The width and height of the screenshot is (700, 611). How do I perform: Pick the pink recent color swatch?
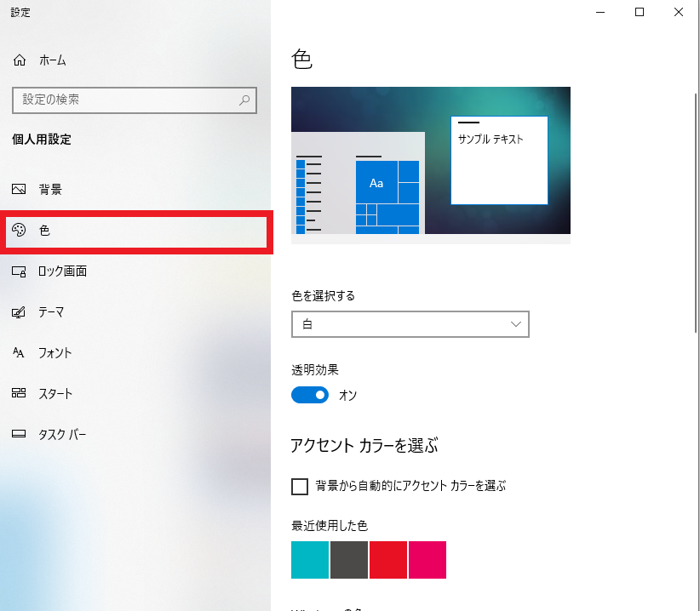click(x=427, y=560)
